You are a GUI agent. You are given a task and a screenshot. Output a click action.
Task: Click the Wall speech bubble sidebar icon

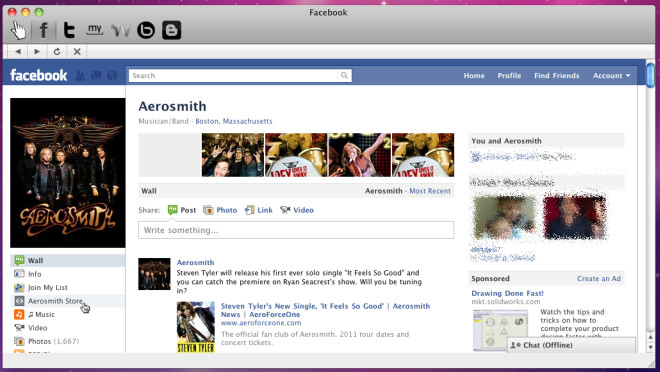19,260
